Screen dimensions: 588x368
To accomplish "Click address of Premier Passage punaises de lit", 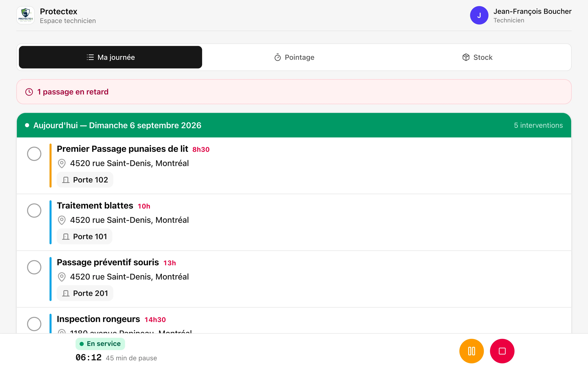I will tap(130, 163).
